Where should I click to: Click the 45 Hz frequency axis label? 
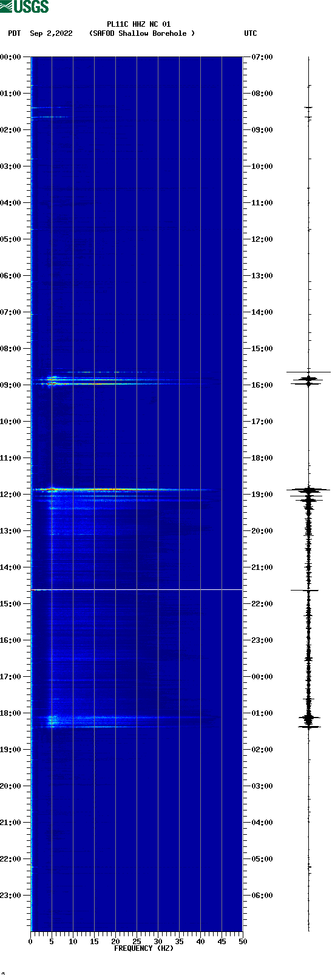(x=222, y=942)
